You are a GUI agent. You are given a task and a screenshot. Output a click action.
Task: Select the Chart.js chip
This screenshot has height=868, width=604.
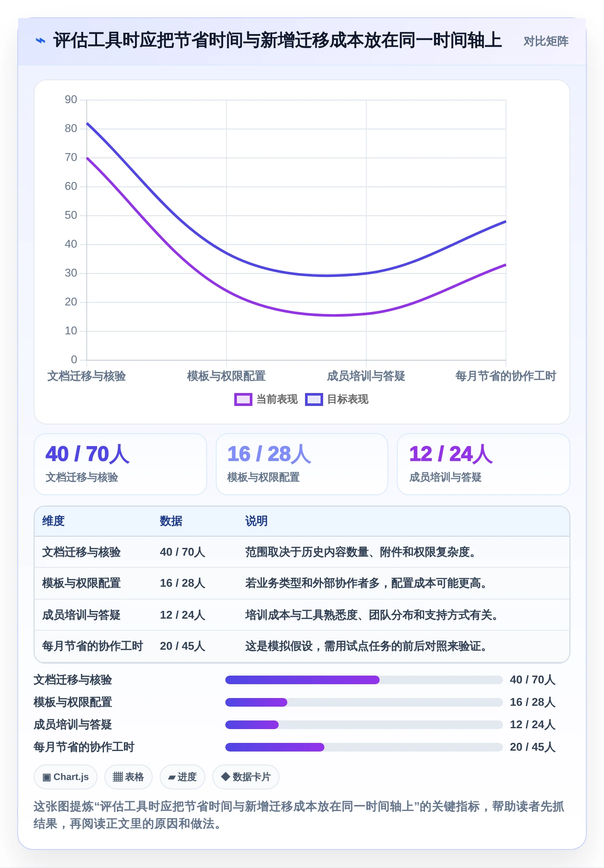(x=66, y=777)
